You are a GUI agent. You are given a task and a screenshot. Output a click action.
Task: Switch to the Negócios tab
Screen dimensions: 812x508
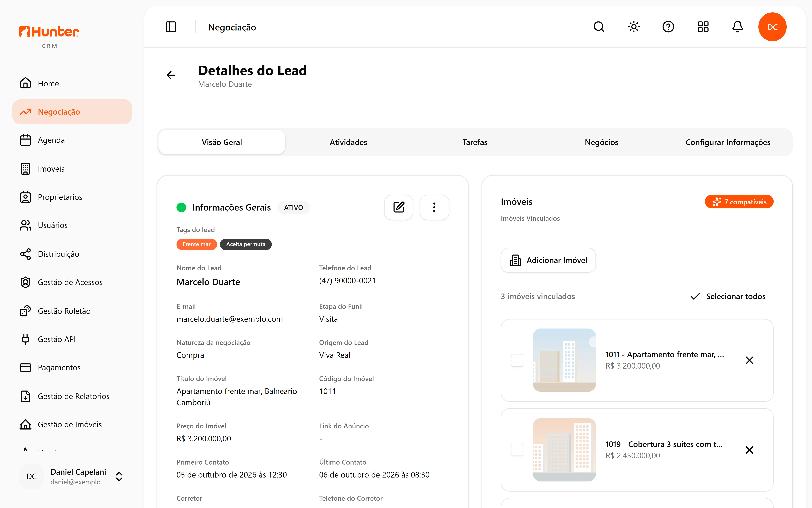pyautogui.click(x=601, y=142)
